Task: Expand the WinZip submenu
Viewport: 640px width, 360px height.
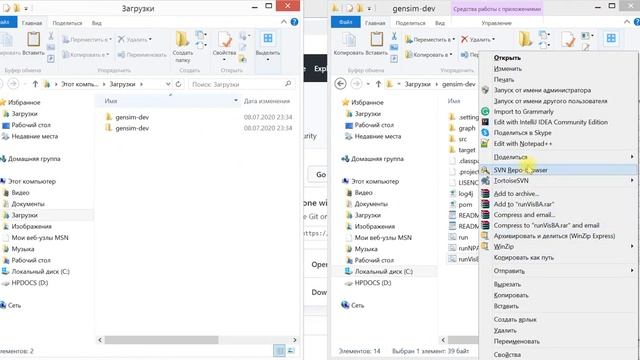Action: (558, 247)
